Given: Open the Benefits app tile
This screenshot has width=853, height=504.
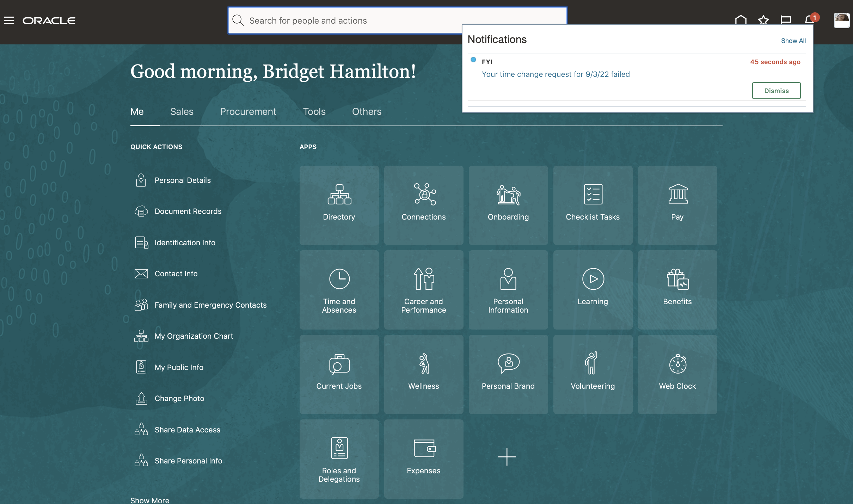Looking at the screenshot, I should [x=677, y=290].
